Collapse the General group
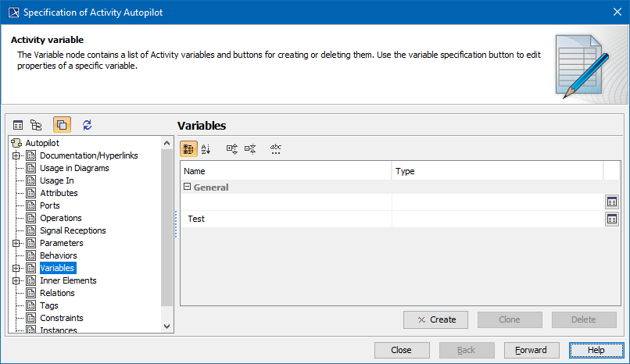630x364 pixels. coord(188,187)
